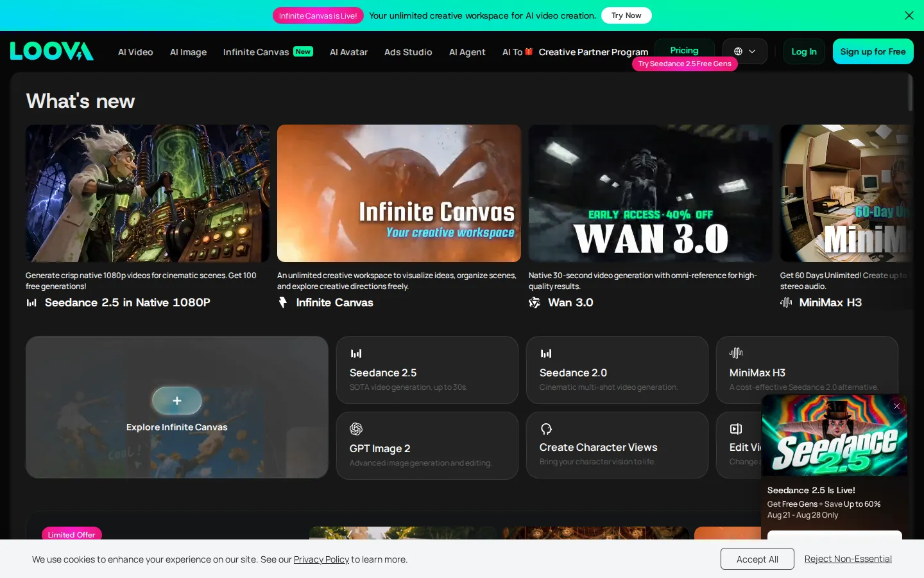924x578 pixels.
Task: Click the Log In button
Action: 804,51
